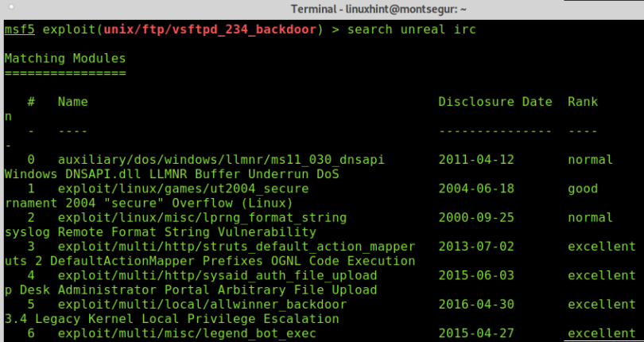
Task: Select the legend_bot_exec exploit entry
Action: point(187,333)
